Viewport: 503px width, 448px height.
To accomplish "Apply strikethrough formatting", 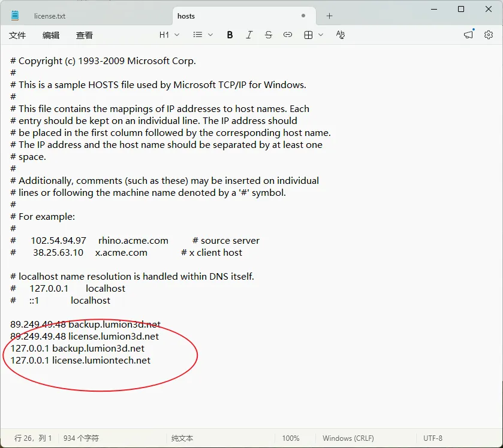I will [x=269, y=35].
